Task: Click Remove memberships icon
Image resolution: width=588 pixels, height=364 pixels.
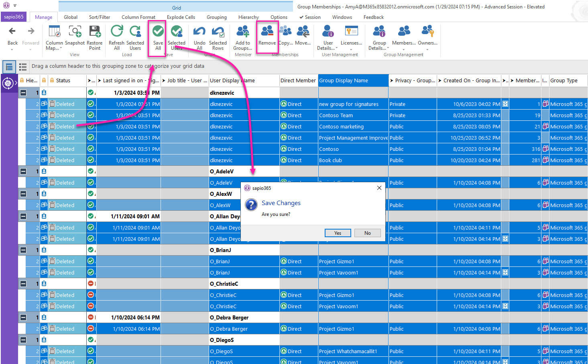Action: (267, 31)
